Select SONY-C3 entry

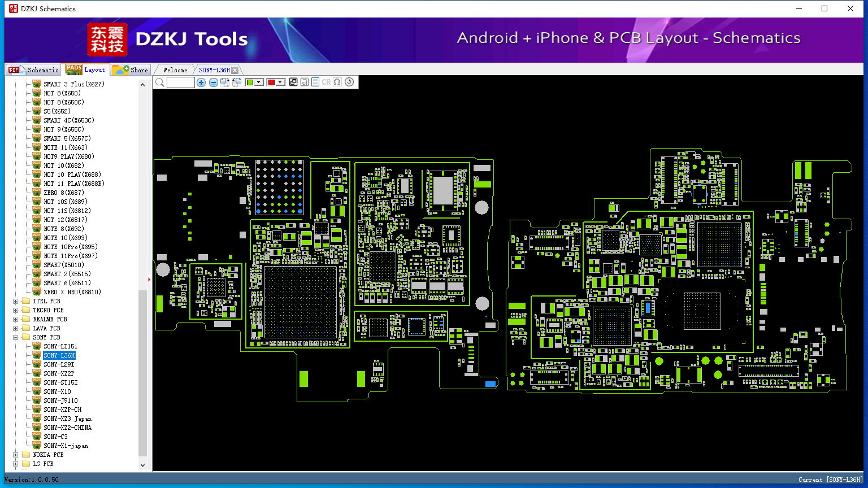click(55, 437)
